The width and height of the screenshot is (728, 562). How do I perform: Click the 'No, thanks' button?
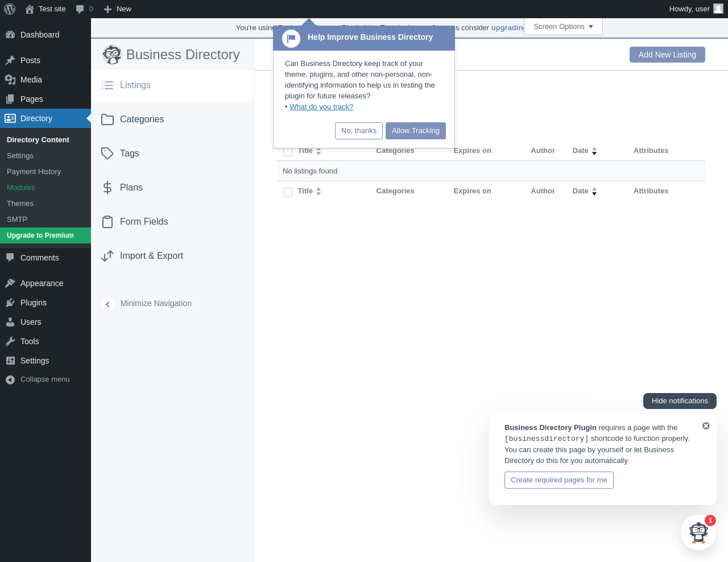tap(359, 131)
